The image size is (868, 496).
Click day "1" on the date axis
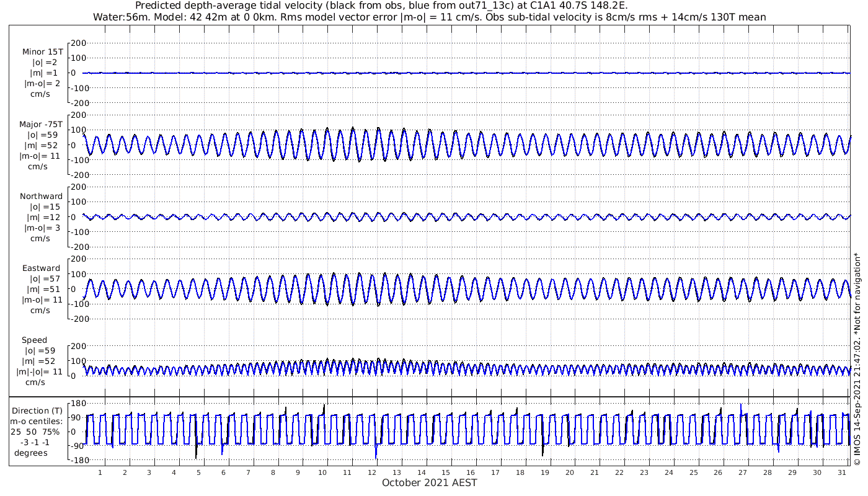[x=100, y=472]
